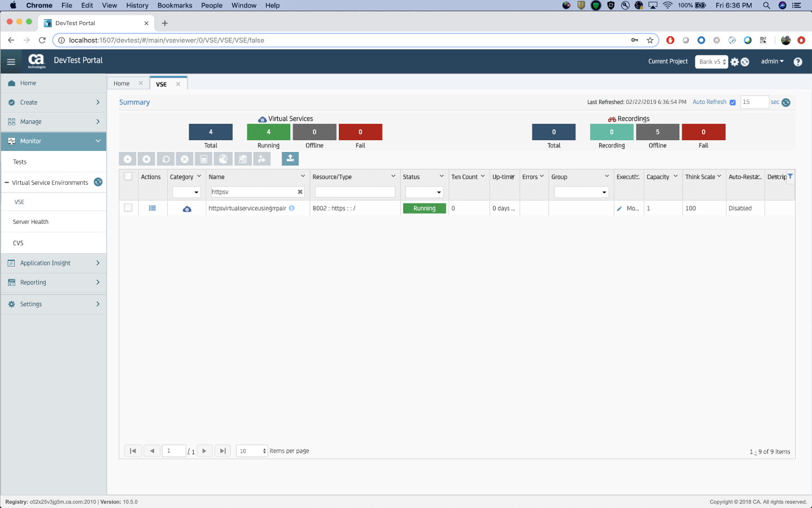Change items per page dropdown
Screen dimensions: 812x508
(x=252, y=451)
